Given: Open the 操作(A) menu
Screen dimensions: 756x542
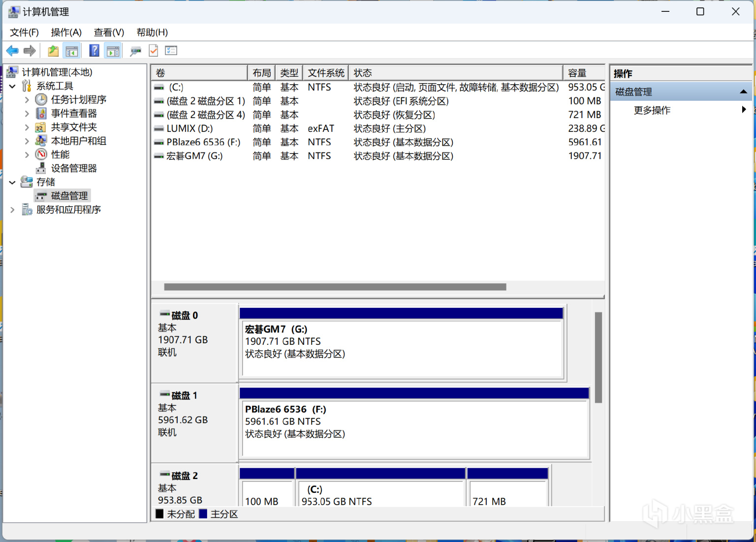Looking at the screenshot, I should pyautogui.click(x=66, y=32).
